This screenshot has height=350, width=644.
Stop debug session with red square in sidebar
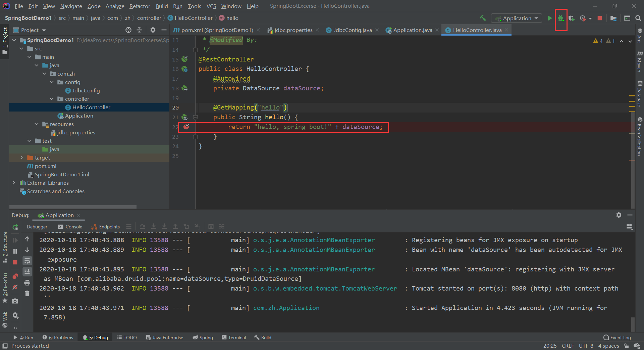(x=15, y=262)
